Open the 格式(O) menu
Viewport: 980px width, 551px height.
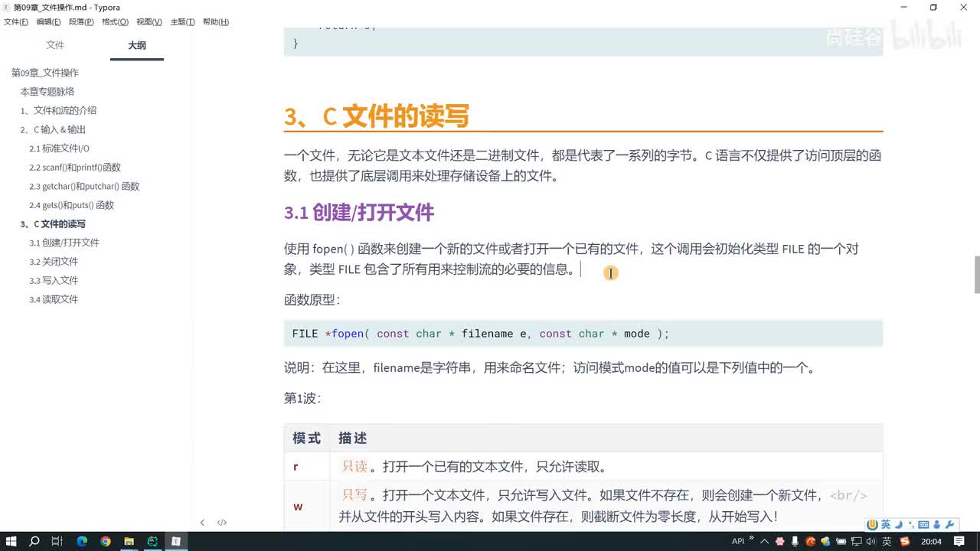pyautogui.click(x=115, y=22)
